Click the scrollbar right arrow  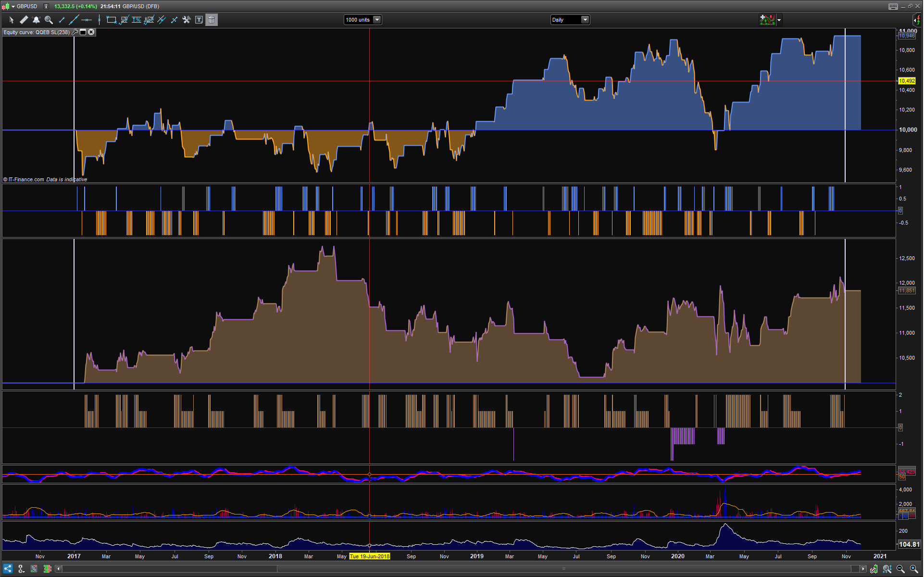click(x=863, y=569)
